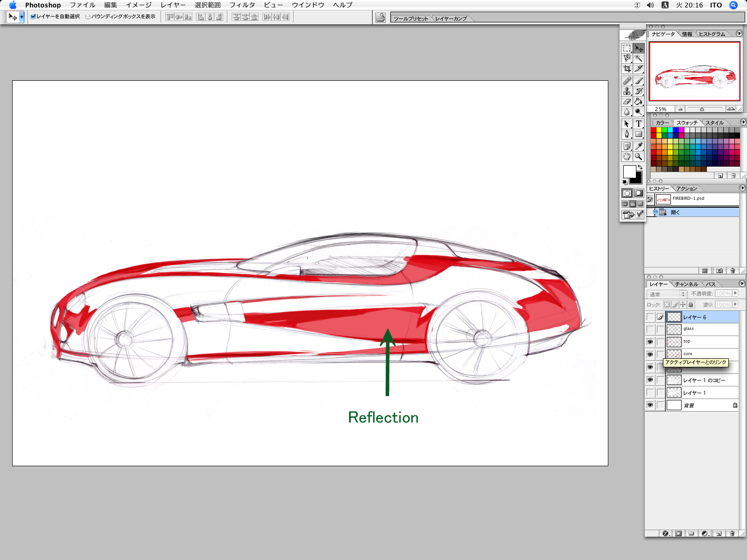Choose the Type tool

(639, 123)
